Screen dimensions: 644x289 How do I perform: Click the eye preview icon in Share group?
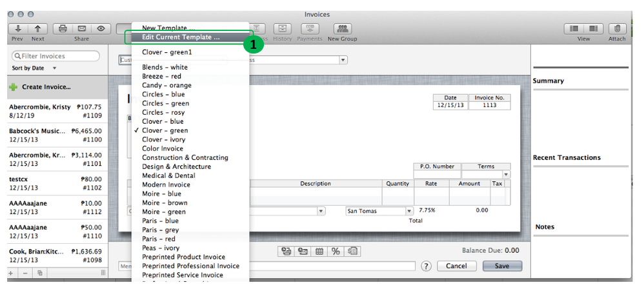101,29
